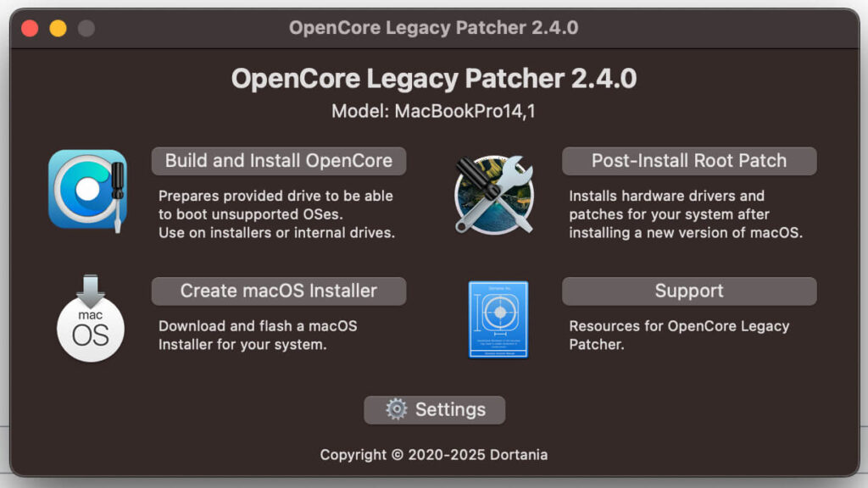Screen dimensions: 868x488
Task: Select the Model: MacBookPro14,1 label
Action: pos(433,110)
